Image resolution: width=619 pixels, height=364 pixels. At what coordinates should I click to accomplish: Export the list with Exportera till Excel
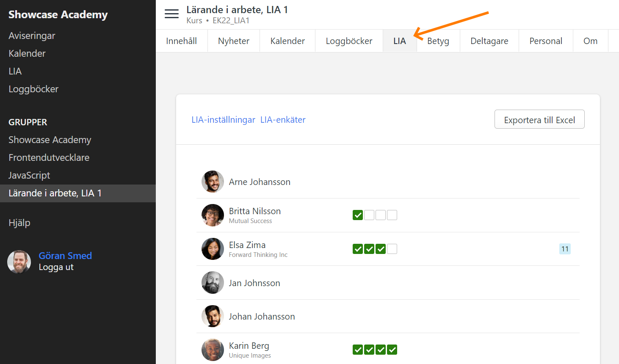tap(539, 120)
